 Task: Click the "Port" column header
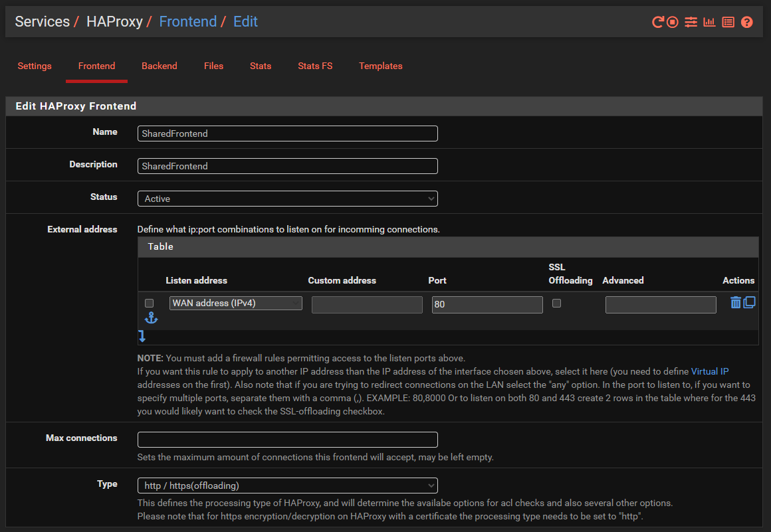coord(437,280)
